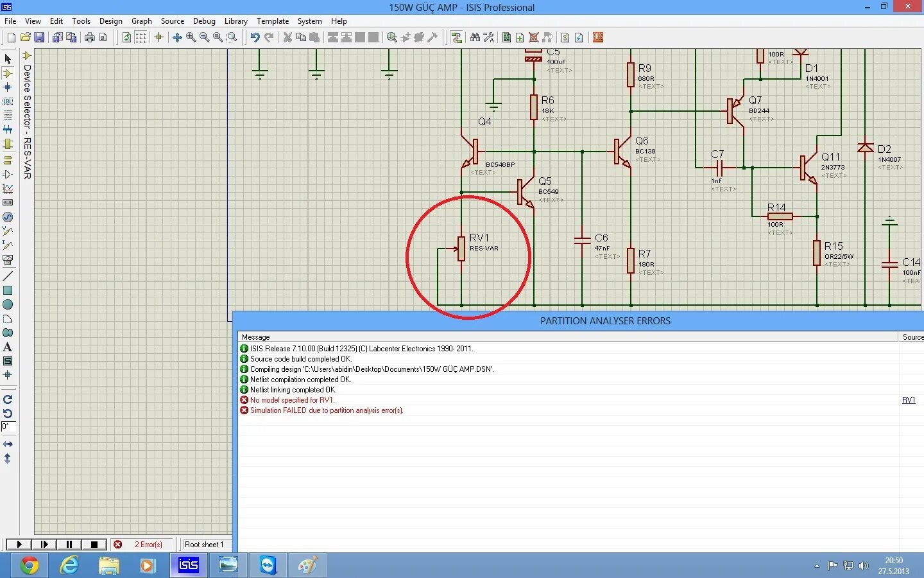The image size is (924, 578).
Task: Click the rotation angle field
Action: point(8,427)
